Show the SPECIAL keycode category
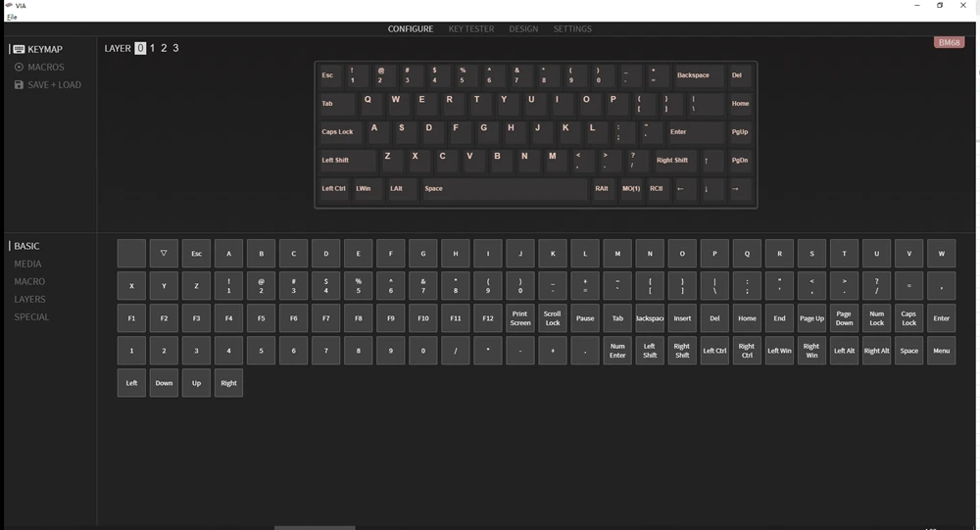Viewport: 980px width, 530px height. tap(31, 316)
